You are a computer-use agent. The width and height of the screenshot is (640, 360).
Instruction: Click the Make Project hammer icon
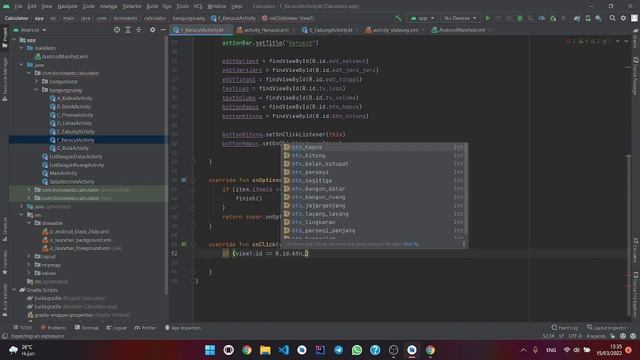398,18
